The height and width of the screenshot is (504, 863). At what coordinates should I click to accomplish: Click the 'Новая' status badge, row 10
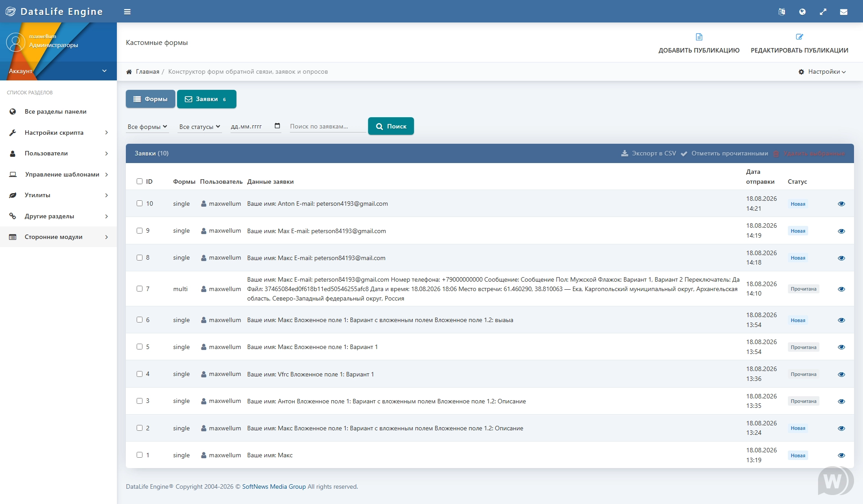(798, 204)
